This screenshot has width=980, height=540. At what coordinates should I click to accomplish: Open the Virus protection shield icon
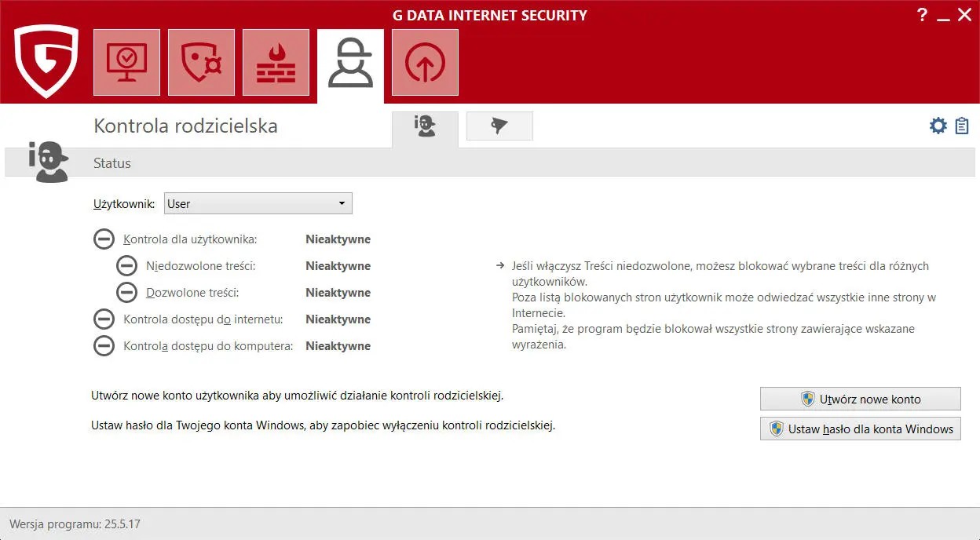point(201,62)
